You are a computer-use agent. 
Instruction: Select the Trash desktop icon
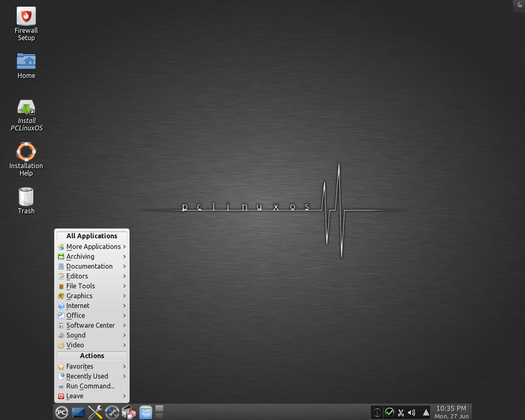(x=26, y=201)
